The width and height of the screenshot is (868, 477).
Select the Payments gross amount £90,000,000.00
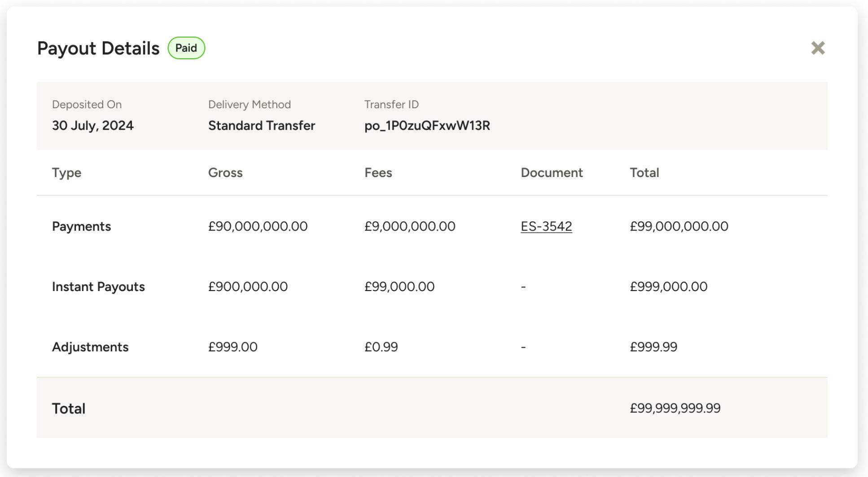click(x=258, y=226)
